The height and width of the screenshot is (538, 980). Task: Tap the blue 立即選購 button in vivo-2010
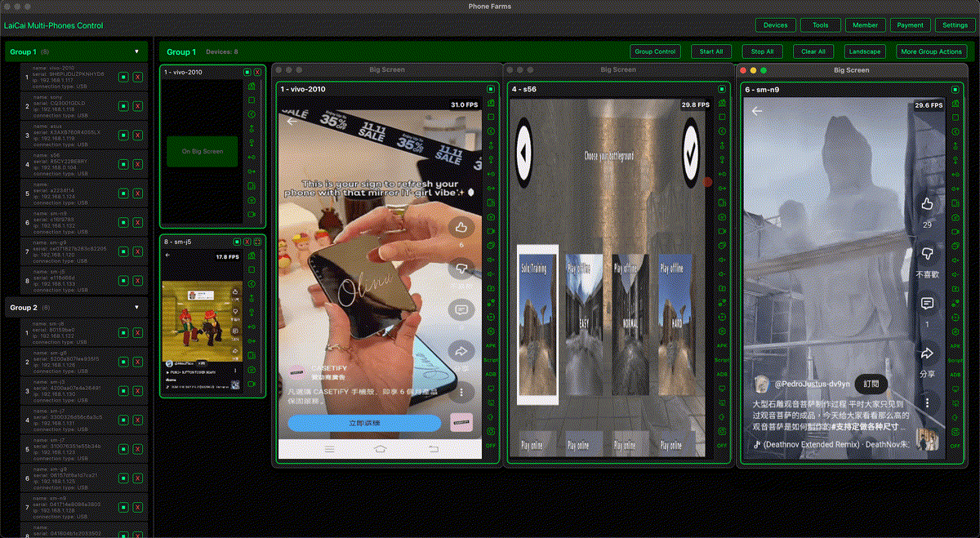pos(363,423)
